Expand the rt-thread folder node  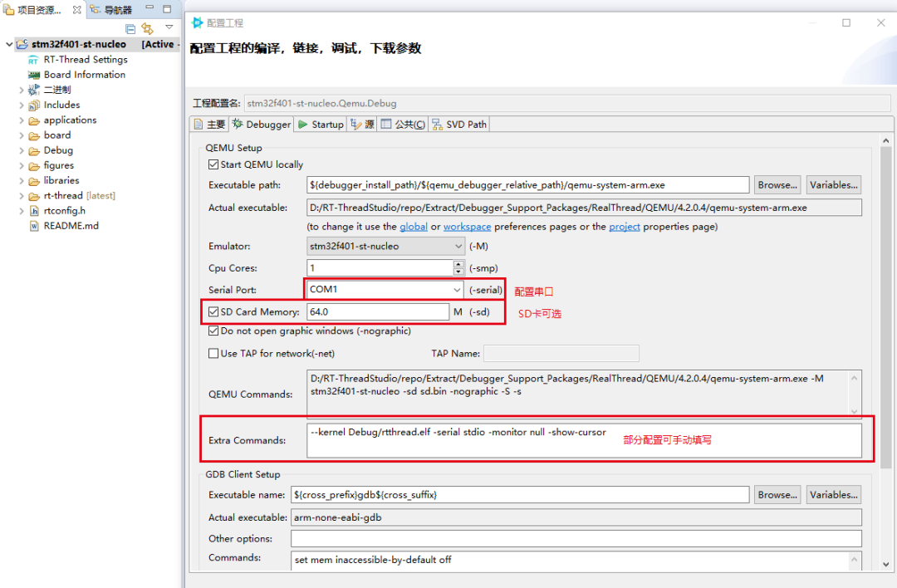pos(21,196)
